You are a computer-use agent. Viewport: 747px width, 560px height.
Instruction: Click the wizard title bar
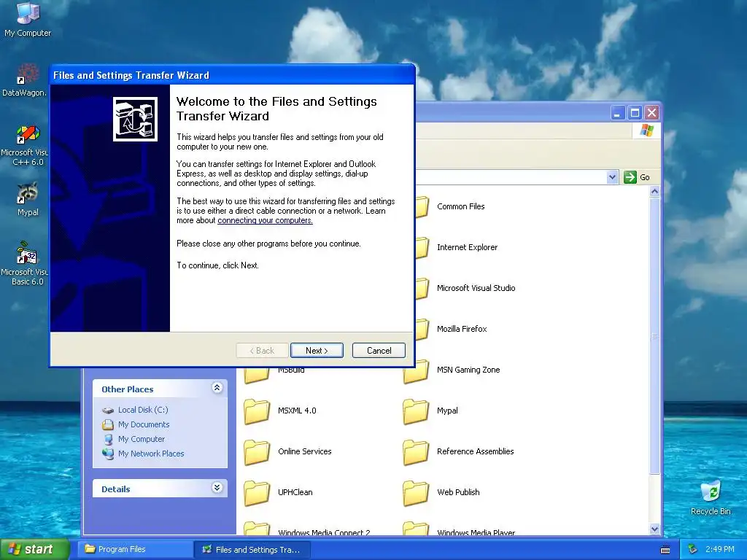(232, 75)
